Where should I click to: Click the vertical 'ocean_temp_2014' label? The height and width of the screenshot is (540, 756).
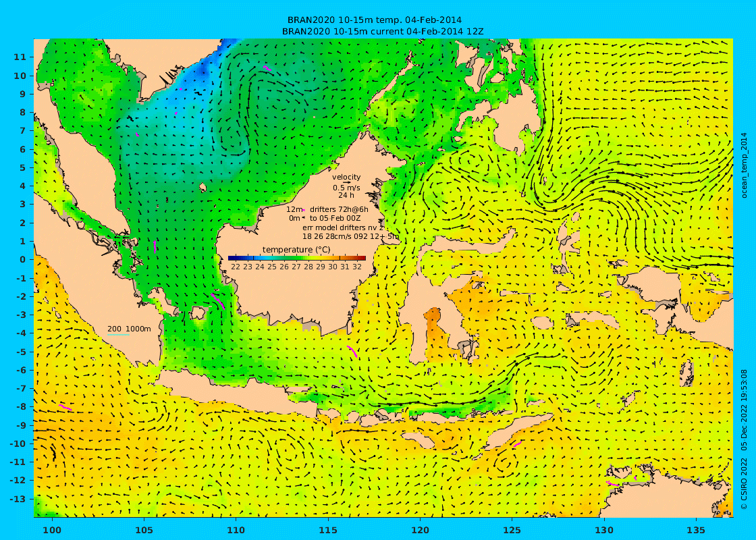click(x=744, y=166)
